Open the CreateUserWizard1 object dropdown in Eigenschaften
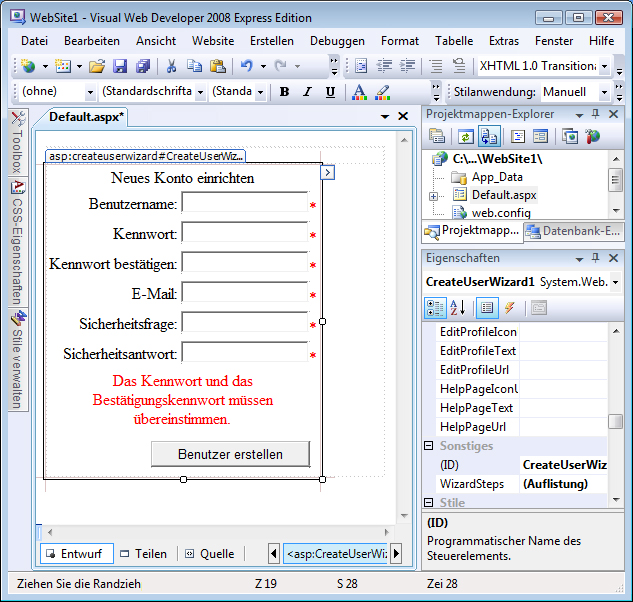633x602 pixels. (615, 282)
